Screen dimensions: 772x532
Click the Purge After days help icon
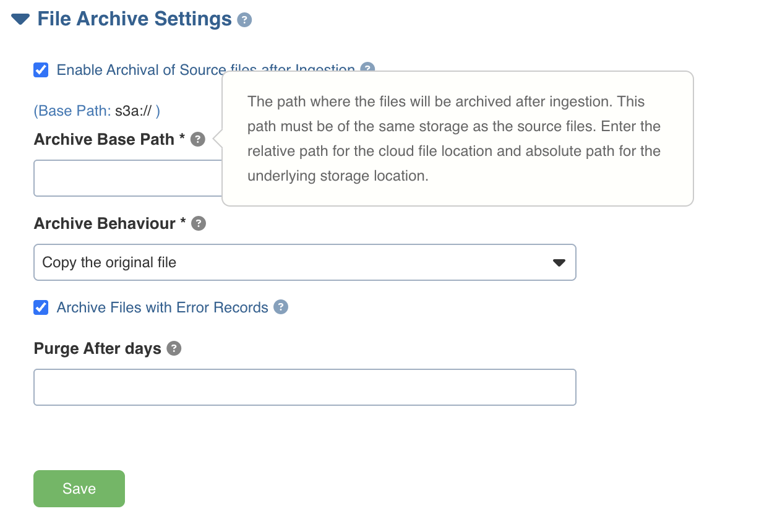174,348
